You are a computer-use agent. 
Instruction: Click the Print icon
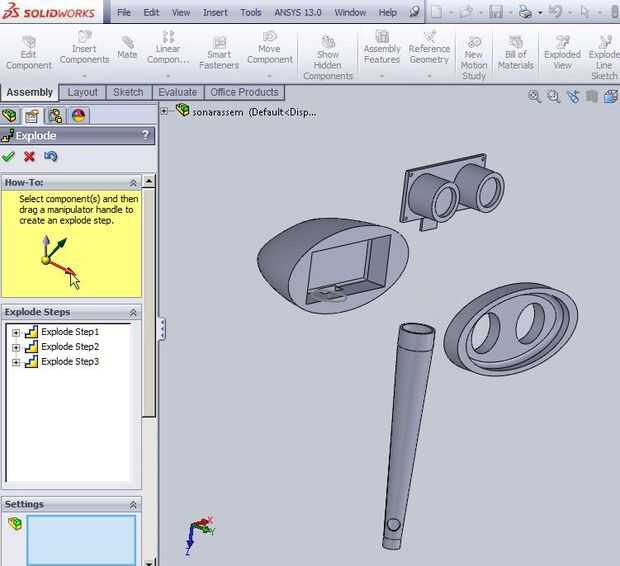tap(526, 12)
